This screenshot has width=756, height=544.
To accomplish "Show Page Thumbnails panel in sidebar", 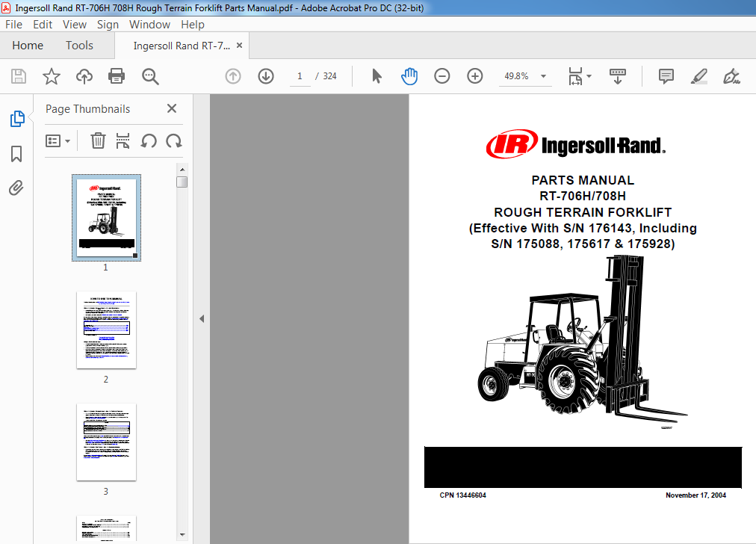I will point(17,119).
